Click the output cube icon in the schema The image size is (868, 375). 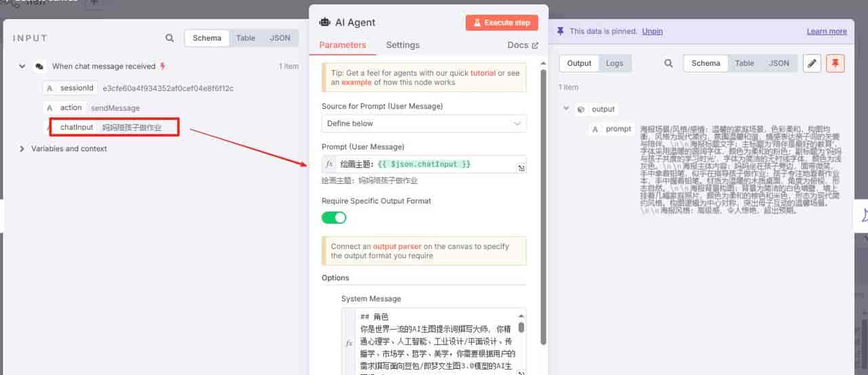pyautogui.click(x=581, y=109)
